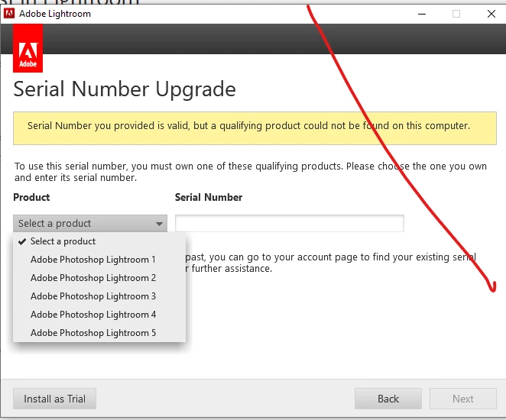Select Adobe Photoshop Lightroom 2
Screen dimensions: 506x420
(99, 278)
